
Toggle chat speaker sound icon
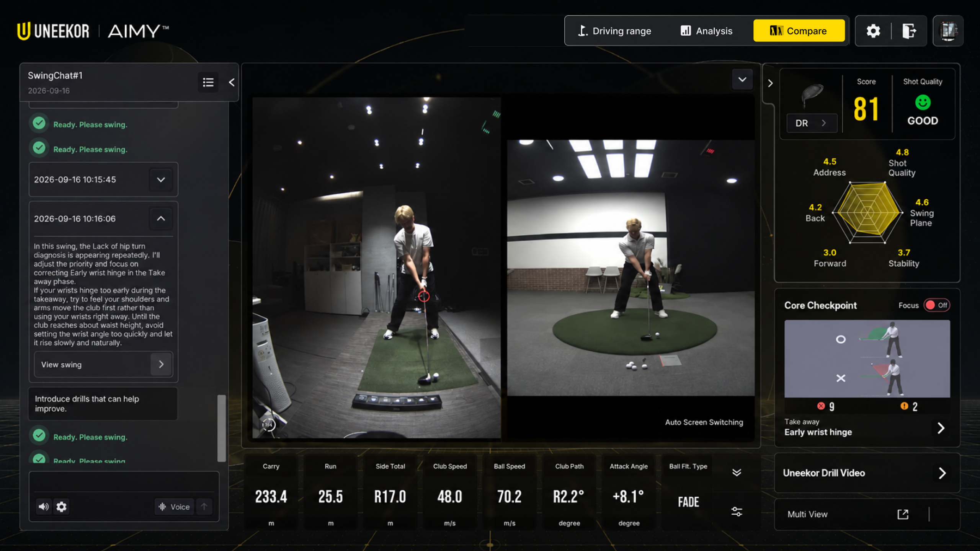point(44,507)
